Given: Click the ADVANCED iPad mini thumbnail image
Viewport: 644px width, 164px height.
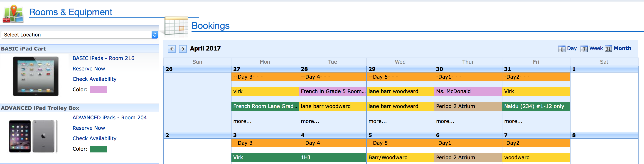Looking at the screenshot, I should [33, 136].
